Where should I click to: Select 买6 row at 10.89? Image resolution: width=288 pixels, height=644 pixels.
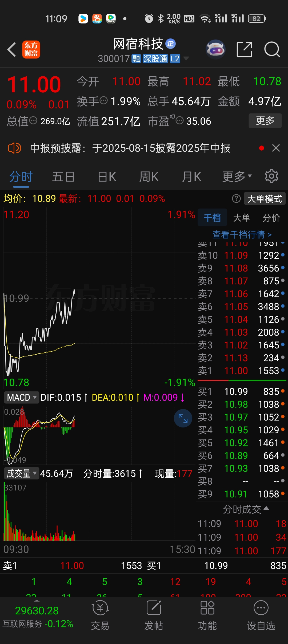(242, 456)
